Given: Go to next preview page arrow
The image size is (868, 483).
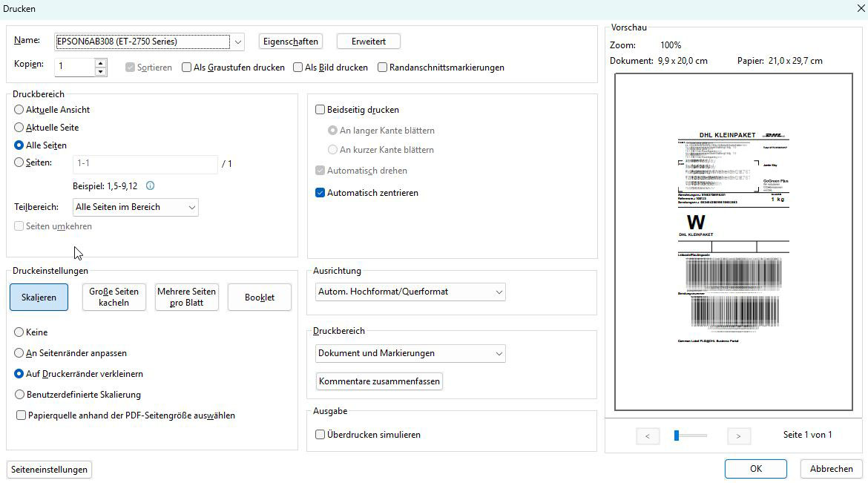Looking at the screenshot, I should (738, 436).
